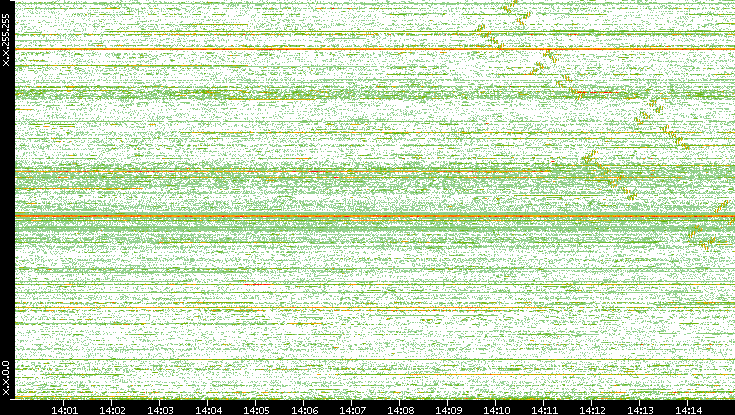Click the 14:12 time axis label
This screenshot has width=735, height=415.
point(592,410)
